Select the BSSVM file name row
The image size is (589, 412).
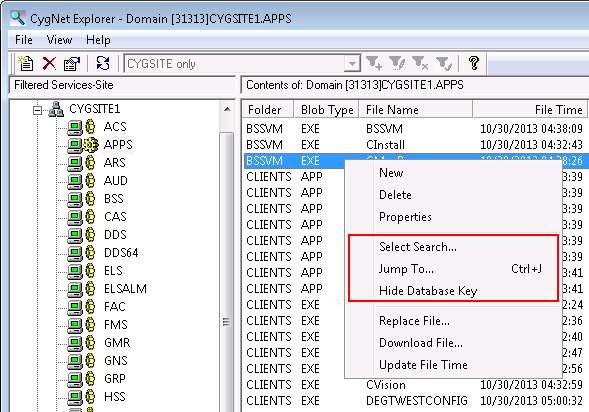[x=415, y=129]
